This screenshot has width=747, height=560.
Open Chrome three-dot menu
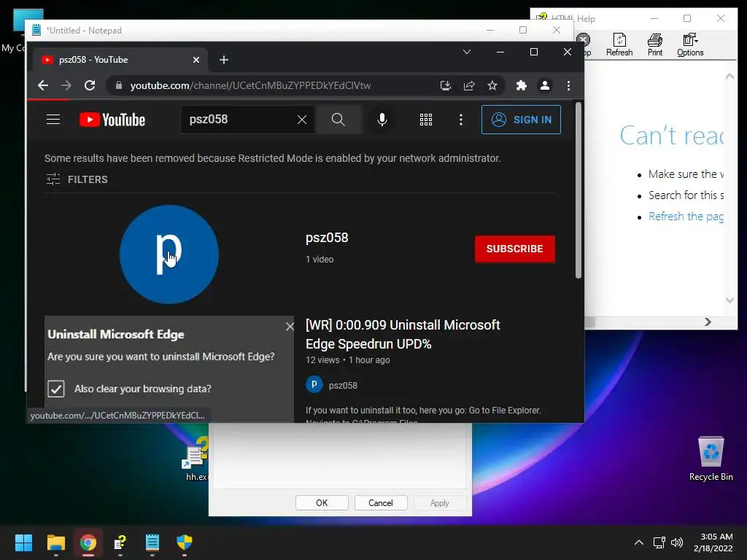[x=568, y=85]
